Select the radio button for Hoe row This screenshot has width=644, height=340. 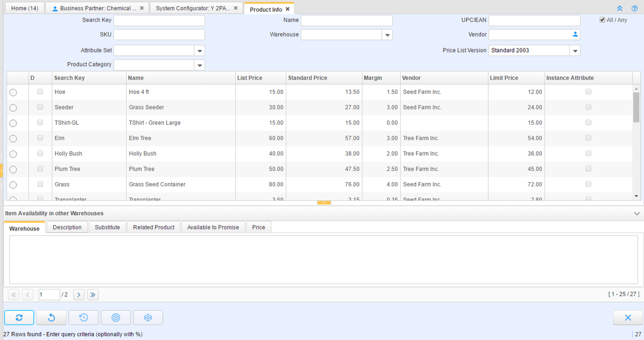(13, 92)
